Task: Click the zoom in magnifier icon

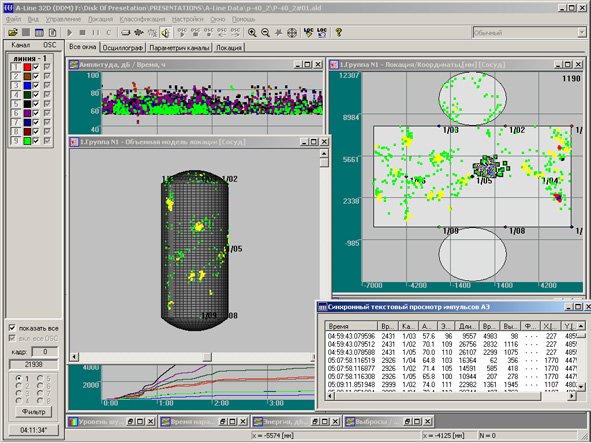Action: [x=252, y=33]
